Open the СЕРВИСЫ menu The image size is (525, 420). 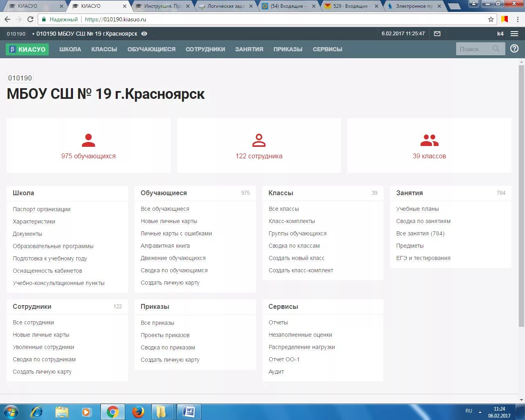click(x=327, y=49)
